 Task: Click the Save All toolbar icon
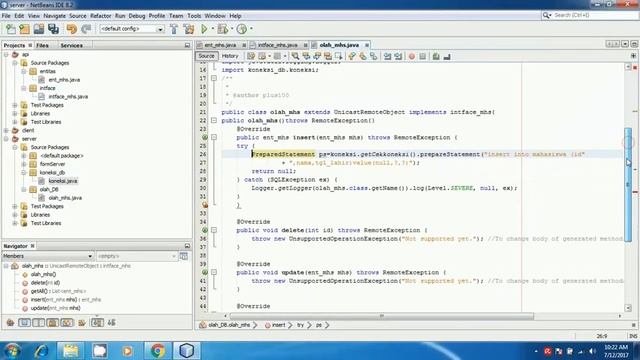click(x=53, y=29)
